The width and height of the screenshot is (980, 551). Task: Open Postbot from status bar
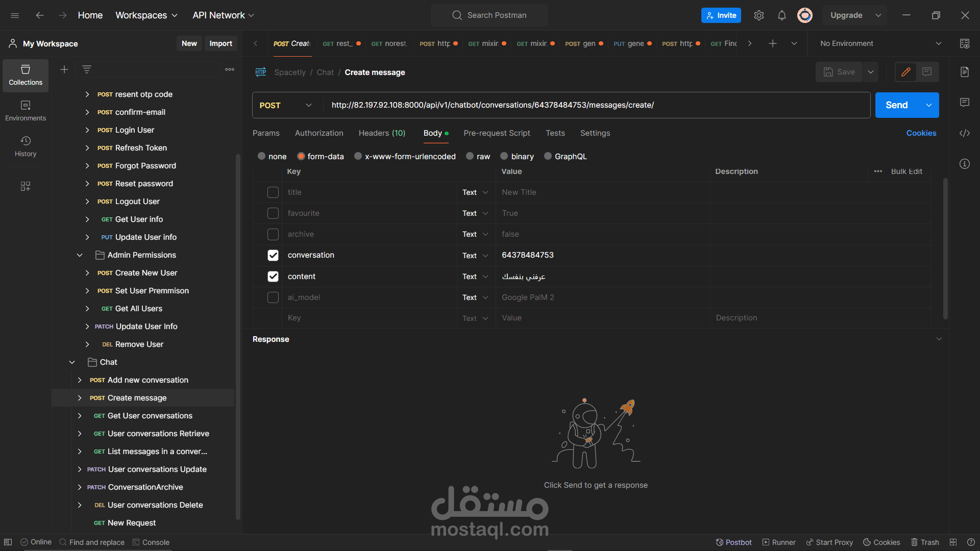tap(733, 542)
